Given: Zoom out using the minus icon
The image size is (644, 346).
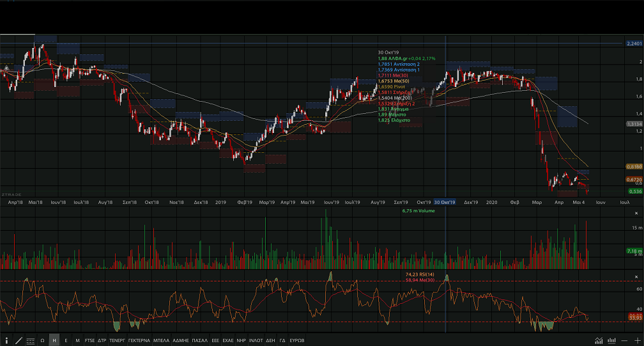Looking at the screenshot, I should coord(624,340).
